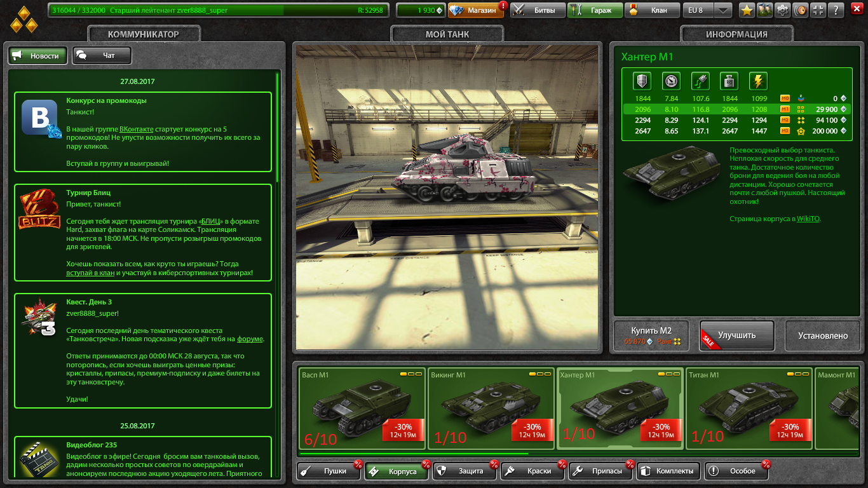Switch communicator to Чат
Viewport: 868px width, 488px height.
[x=102, y=56]
